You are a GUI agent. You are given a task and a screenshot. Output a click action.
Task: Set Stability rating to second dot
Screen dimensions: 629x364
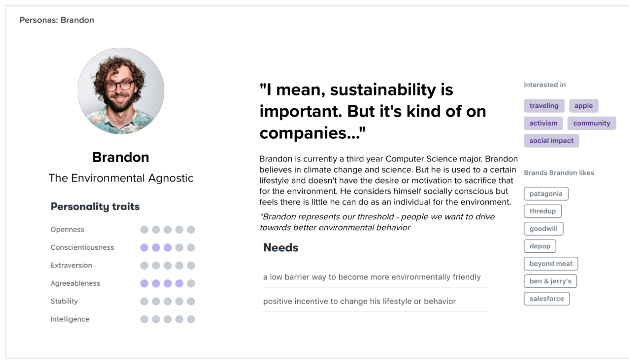(156, 301)
